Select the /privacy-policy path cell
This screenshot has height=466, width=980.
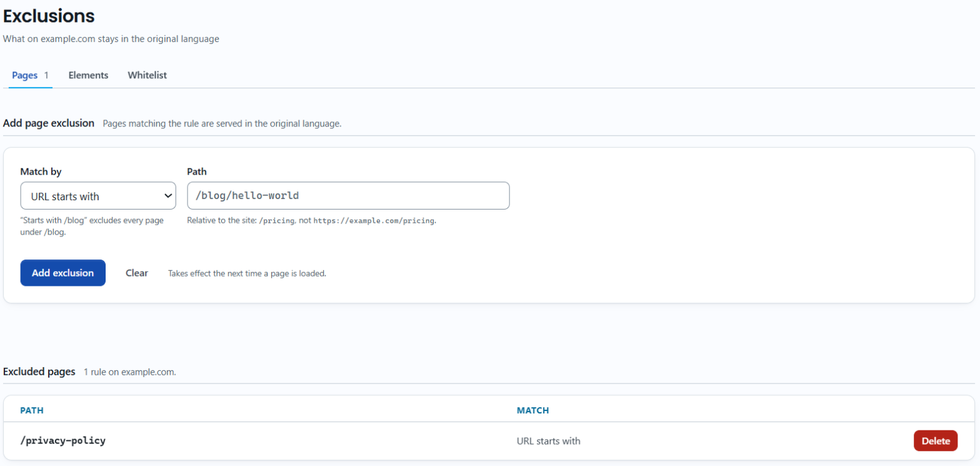(63, 441)
